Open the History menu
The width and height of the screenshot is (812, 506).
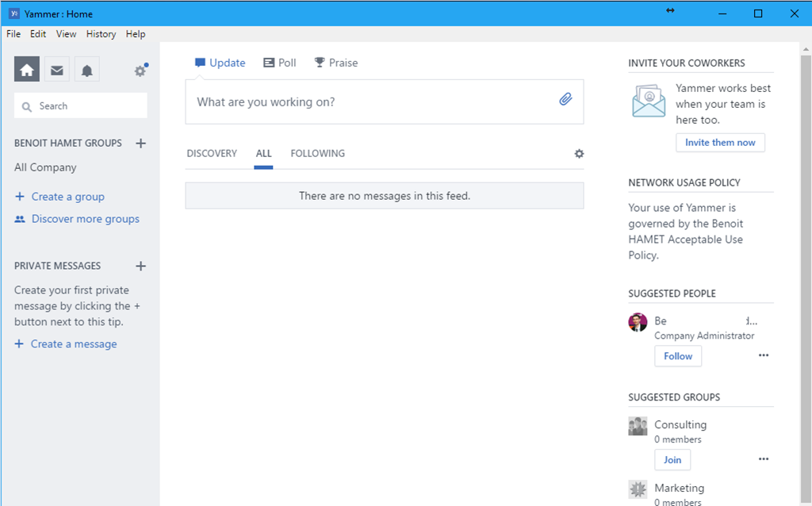101,34
